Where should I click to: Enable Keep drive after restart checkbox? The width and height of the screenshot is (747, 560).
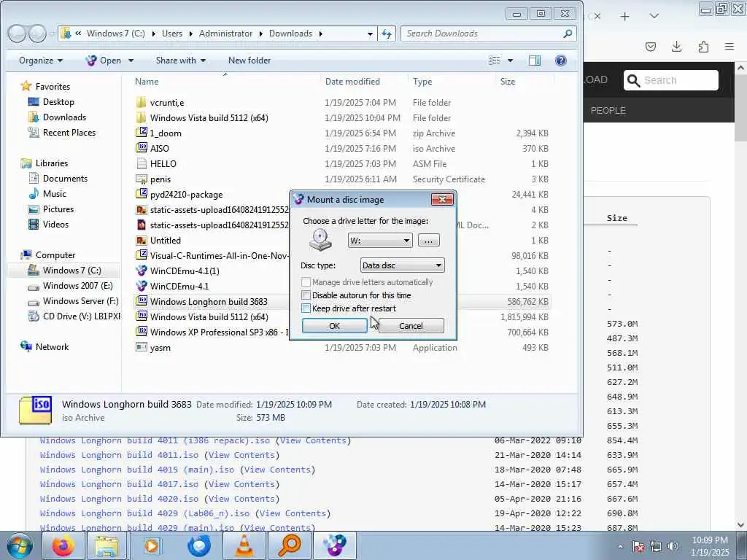click(x=306, y=308)
